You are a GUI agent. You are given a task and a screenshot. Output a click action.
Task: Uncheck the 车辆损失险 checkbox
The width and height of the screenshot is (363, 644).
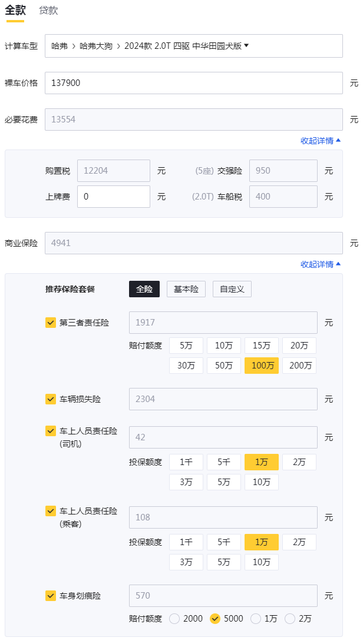[51, 399]
